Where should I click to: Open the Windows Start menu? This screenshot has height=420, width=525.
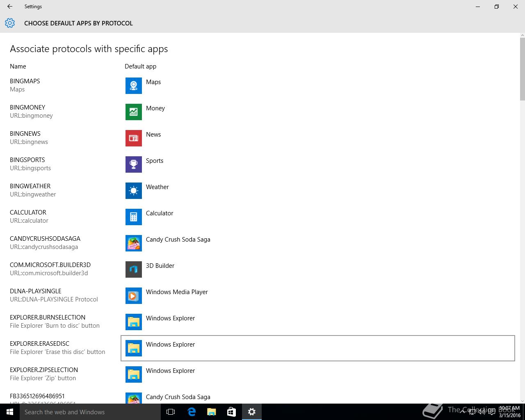tap(10, 412)
